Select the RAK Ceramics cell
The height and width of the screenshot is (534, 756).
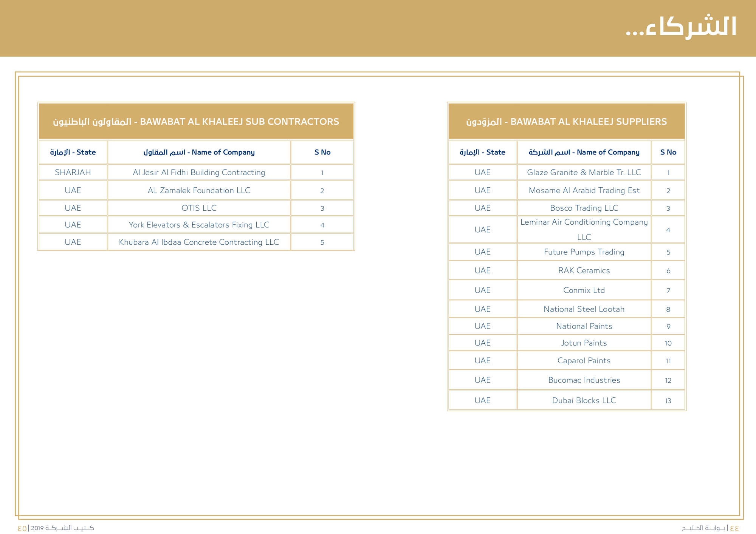[x=584, y=270]
